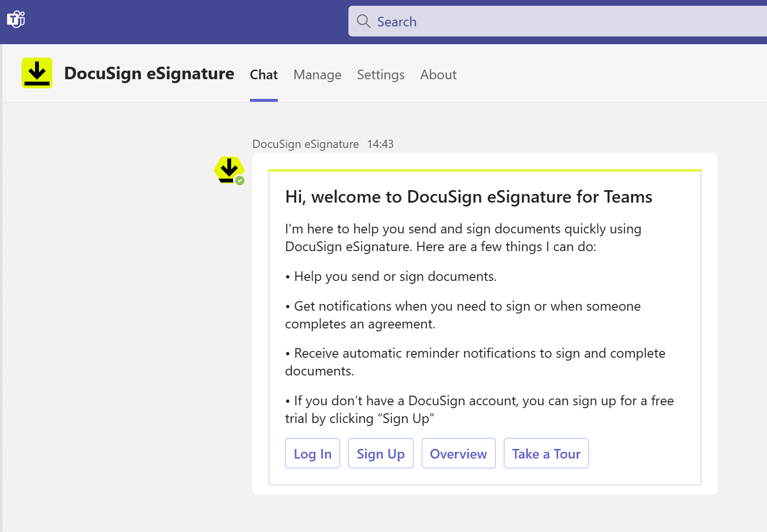Image resolution: width=767 pixels, height=532 pixels.
Task: Click the search magnifier icon
Action: (363, 21)
